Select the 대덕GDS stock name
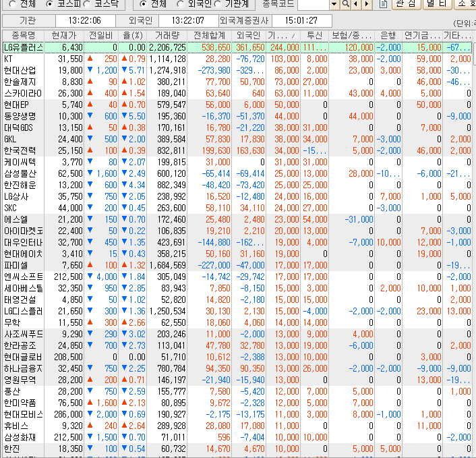The width and height of the screenshot is (476, 458). pos(18,128)
